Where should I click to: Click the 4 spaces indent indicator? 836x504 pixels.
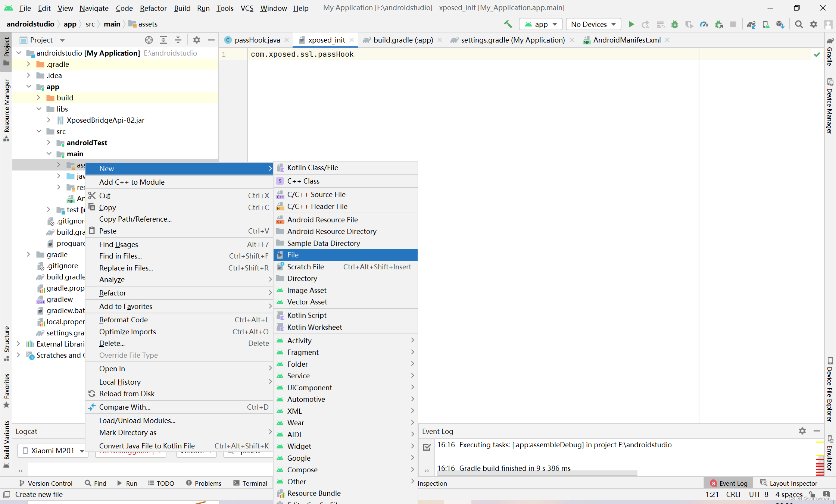coord(789,494)
